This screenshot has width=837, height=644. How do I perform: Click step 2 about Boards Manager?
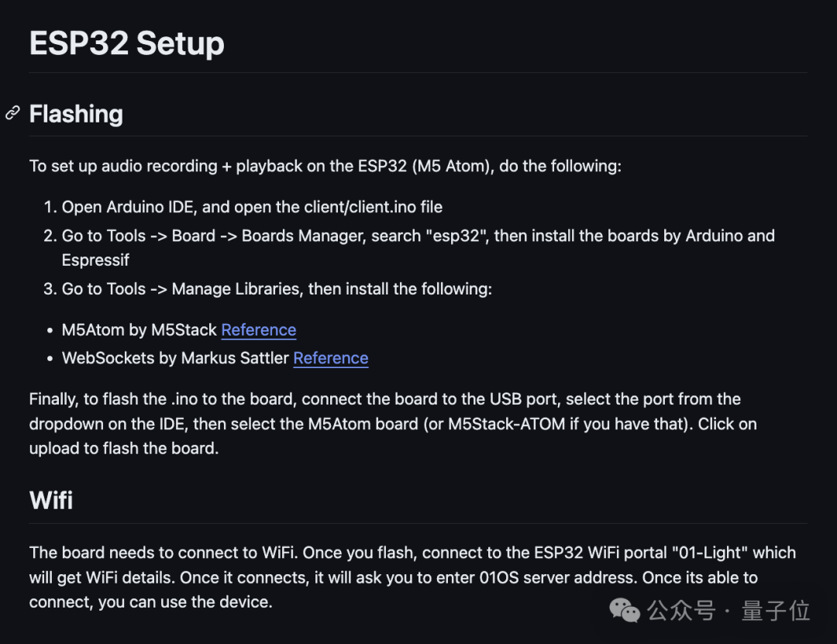[418, 236]
